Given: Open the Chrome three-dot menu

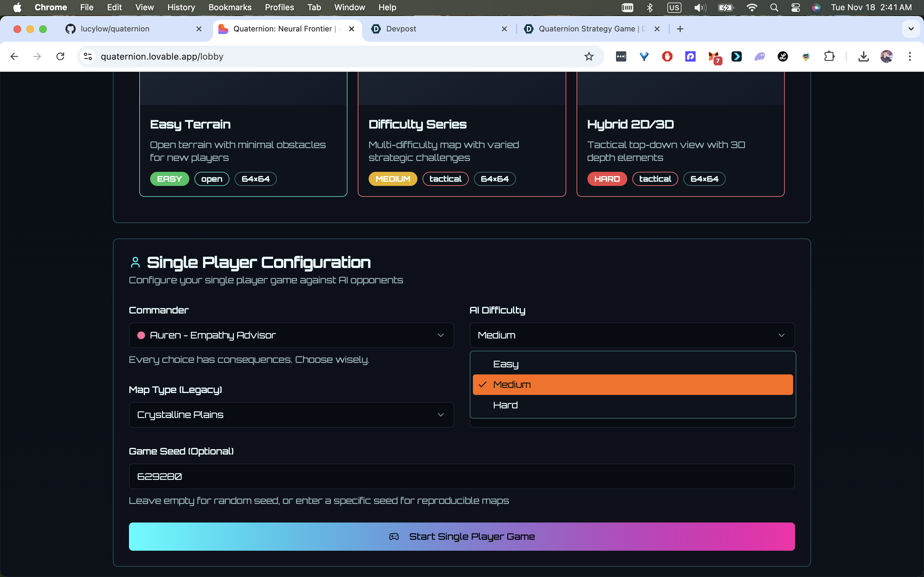Looking at the screenshot, I should coord(910,56).
